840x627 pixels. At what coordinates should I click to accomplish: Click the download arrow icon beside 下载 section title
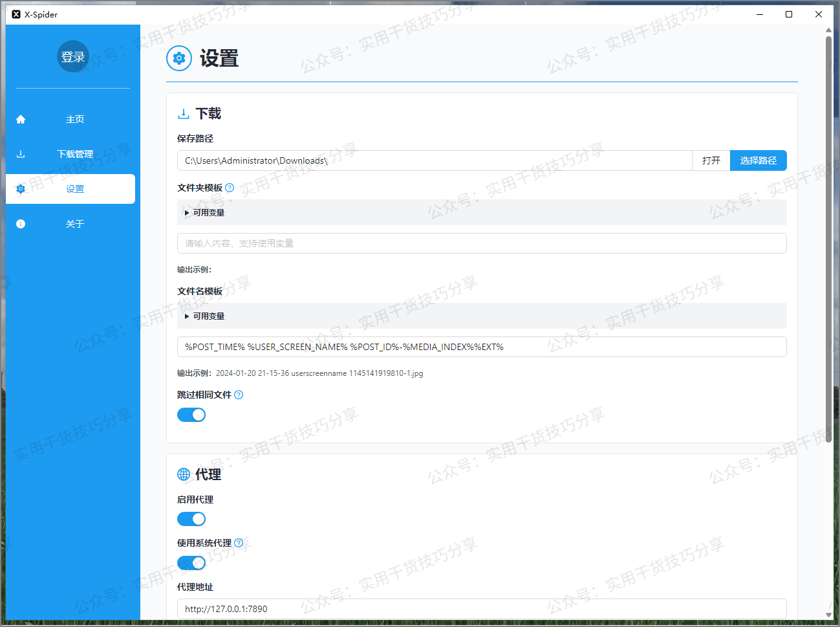tap(182, 113)
